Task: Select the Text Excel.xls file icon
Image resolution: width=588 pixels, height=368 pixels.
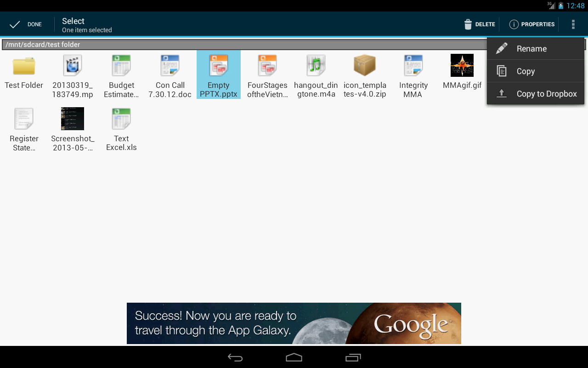Action: click(x=121, y=119)
